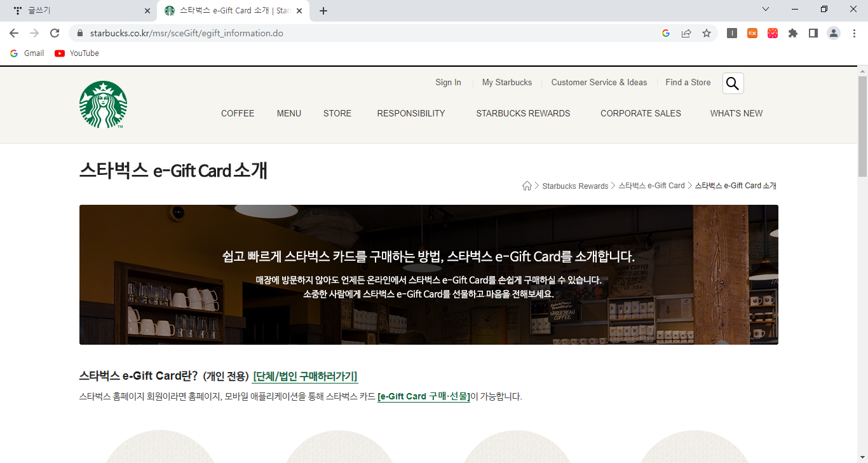Switch to the 글쓰기 tab

click(78, 11)
